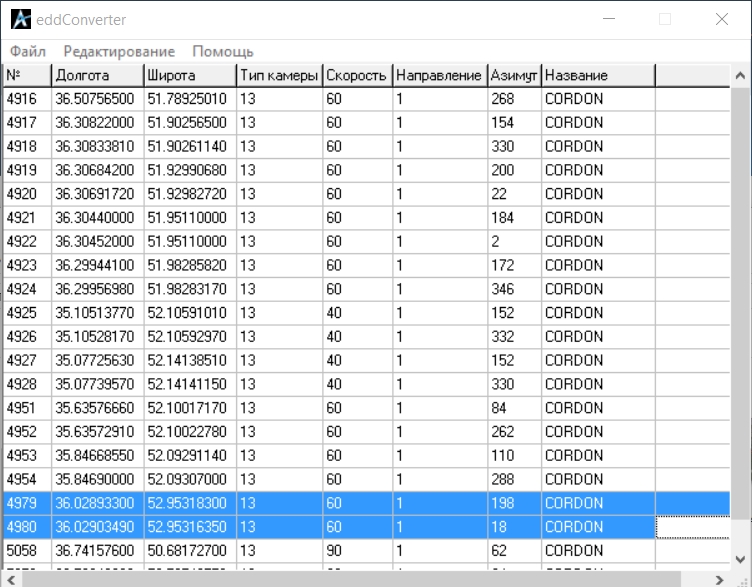The image size is (752, 587).
Task: Select the speed cell in row 4925
Action: click(x=356, y=313)
